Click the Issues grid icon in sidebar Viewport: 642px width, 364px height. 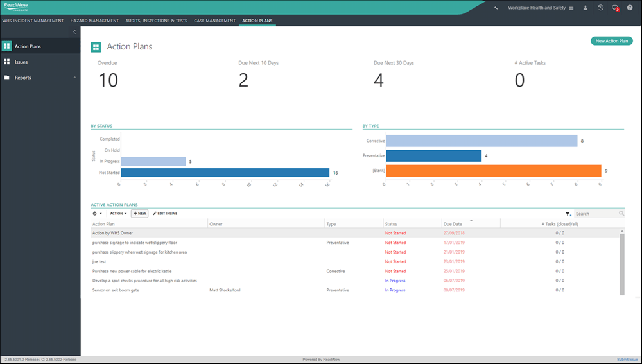(x=6, y=62)
